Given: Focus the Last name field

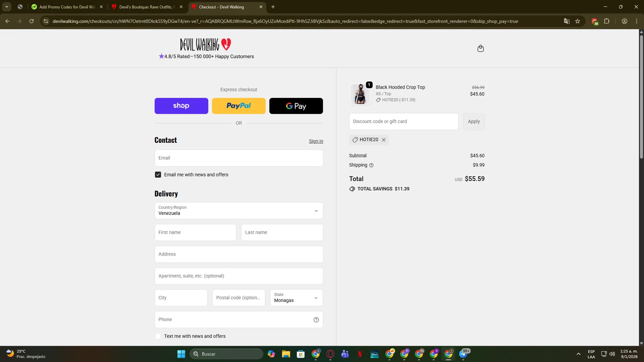Looking at the screenshot, I should point(282,232).
